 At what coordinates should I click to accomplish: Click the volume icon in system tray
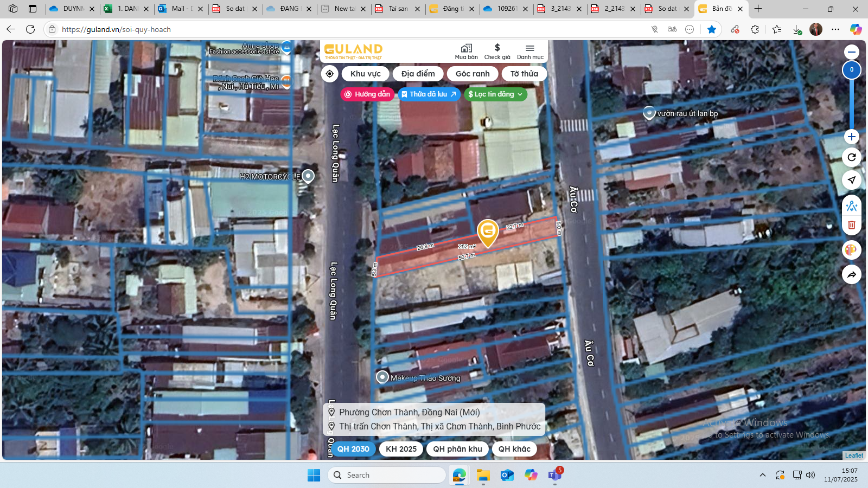pyautogui.click(x=810, y=475)
